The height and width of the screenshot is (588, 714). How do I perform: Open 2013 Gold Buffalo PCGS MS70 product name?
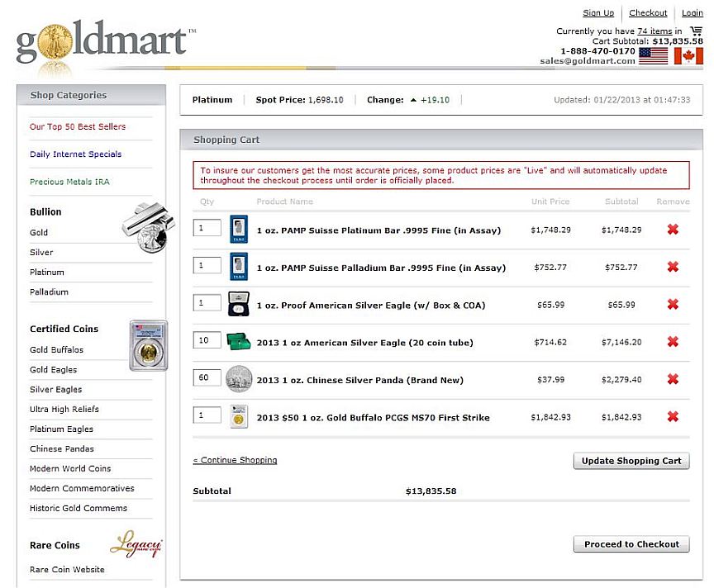(x=373, y=417)
